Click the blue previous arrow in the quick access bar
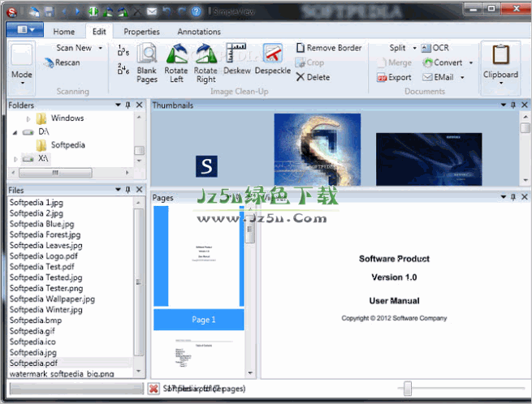The width and height of the screenshot is (532, 404). pos(64,12)
